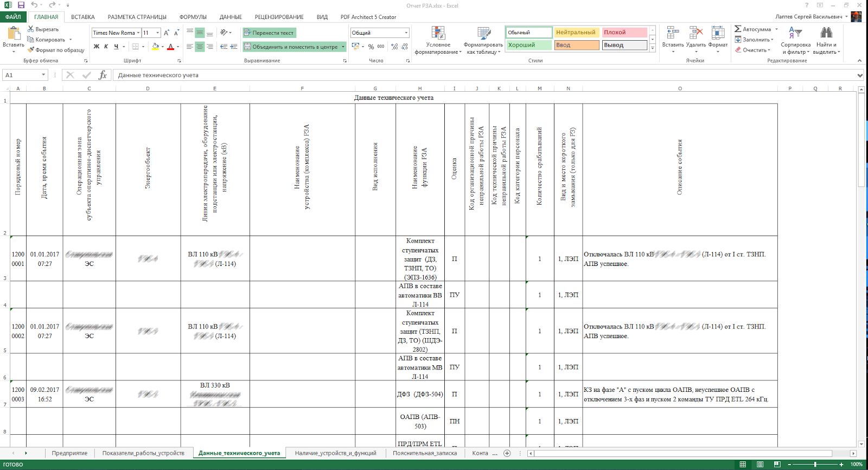
Task: Switch to ФОРМУЛЫ ribbon tab
Action: pyautogui.click(x=193, y=17)
